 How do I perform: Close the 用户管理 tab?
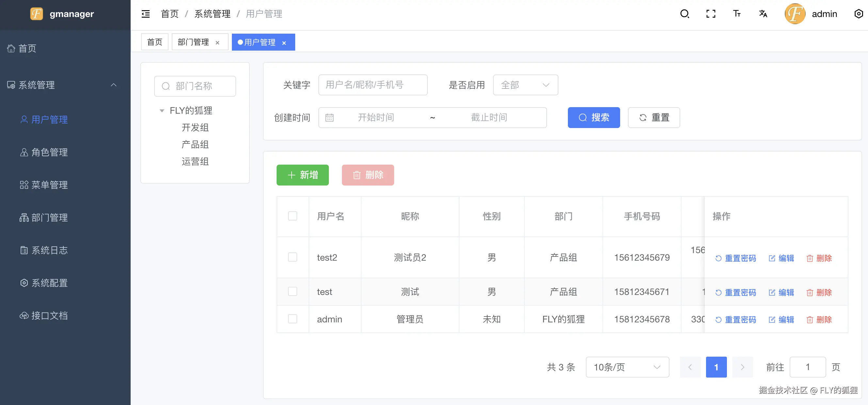tap(284, 43)
